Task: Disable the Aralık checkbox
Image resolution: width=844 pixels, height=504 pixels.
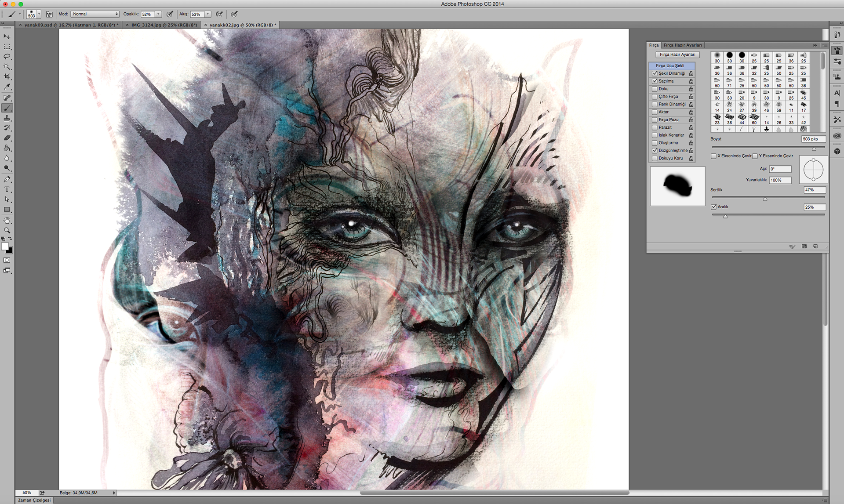Action: [714, 207]
